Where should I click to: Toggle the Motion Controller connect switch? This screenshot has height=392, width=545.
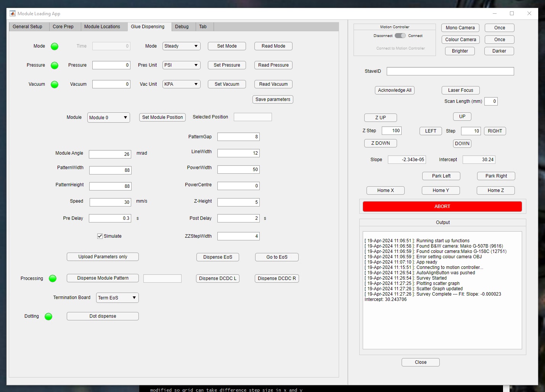tap(400, 36)
